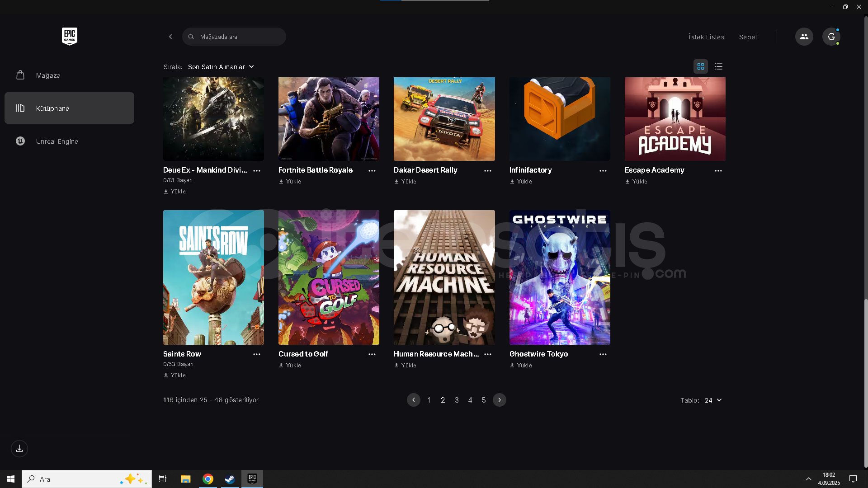Open the Escape Academy cover art
The image size is (868, 488).
tap(675, 119)
